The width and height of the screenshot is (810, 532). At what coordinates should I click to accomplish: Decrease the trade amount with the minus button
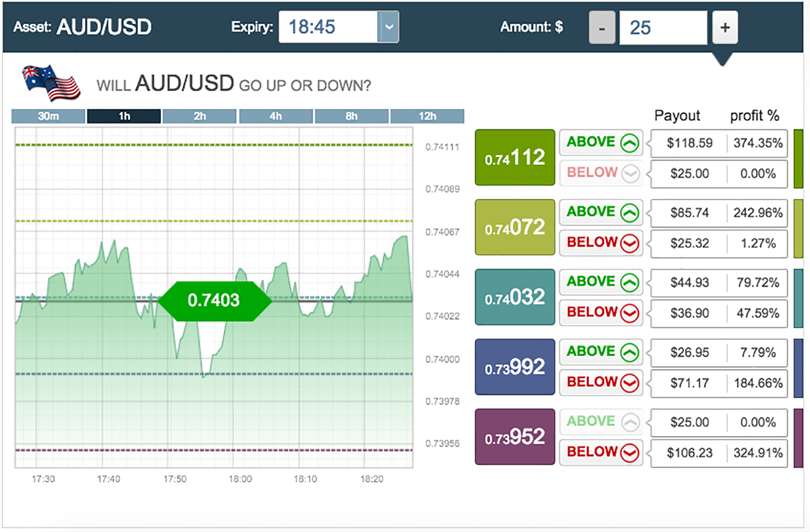[602, 27]
